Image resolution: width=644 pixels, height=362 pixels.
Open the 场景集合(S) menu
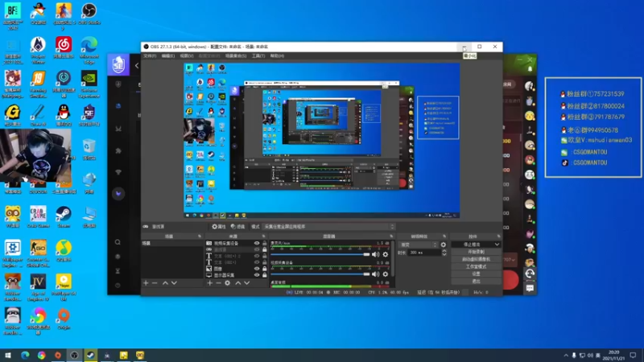tap(236, 56)
